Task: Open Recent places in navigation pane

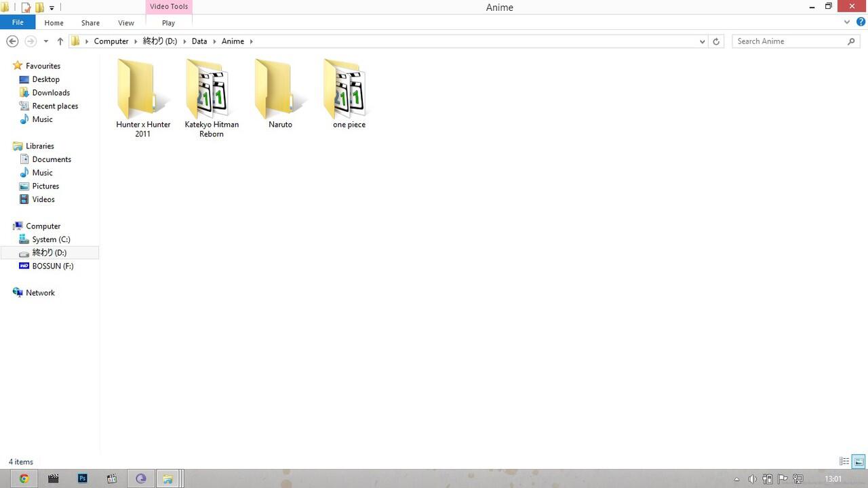Action: point(55,106)
